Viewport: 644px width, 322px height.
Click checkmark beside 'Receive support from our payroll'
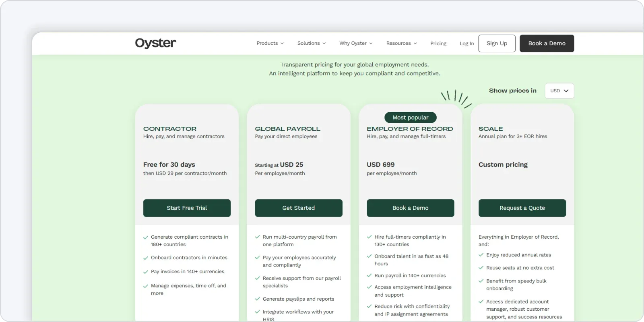[x=258, y=278]
